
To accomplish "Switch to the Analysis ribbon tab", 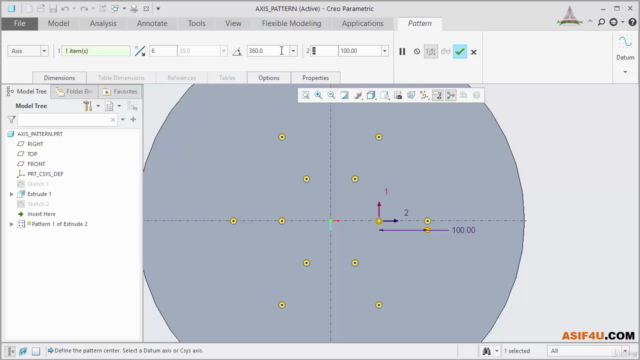I will coord(103,23).
